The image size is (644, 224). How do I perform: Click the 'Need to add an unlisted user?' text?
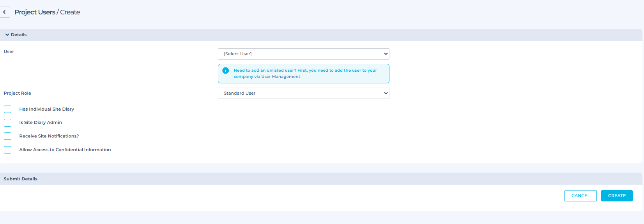pyautogui.click(x=265, y=71)
